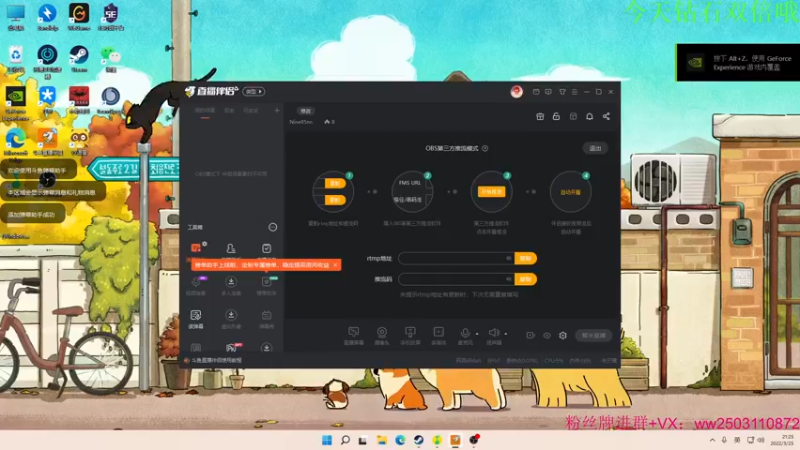Open GeForce Experience desktop shortcut
This screenshot has width=800, height=450.
16,102
